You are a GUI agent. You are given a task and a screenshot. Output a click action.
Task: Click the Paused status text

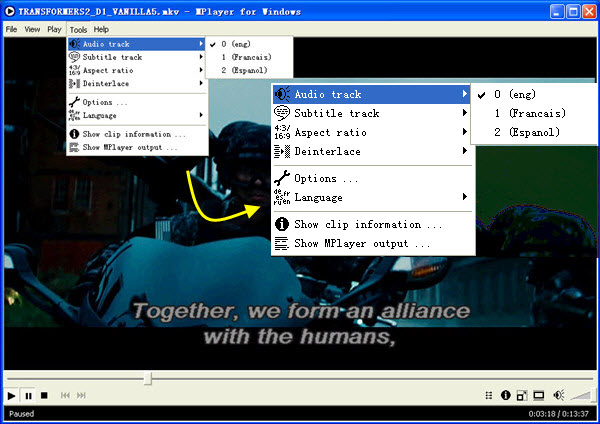(x=21, y=414)
